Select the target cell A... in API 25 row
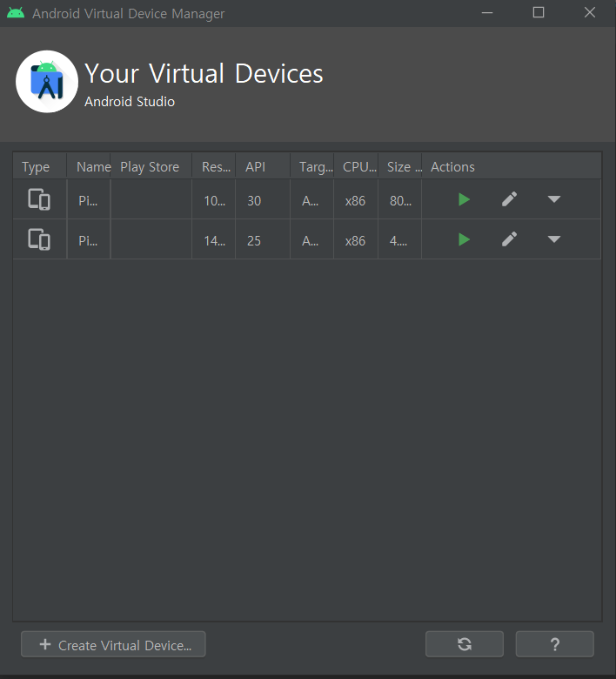 click(312, 240)
